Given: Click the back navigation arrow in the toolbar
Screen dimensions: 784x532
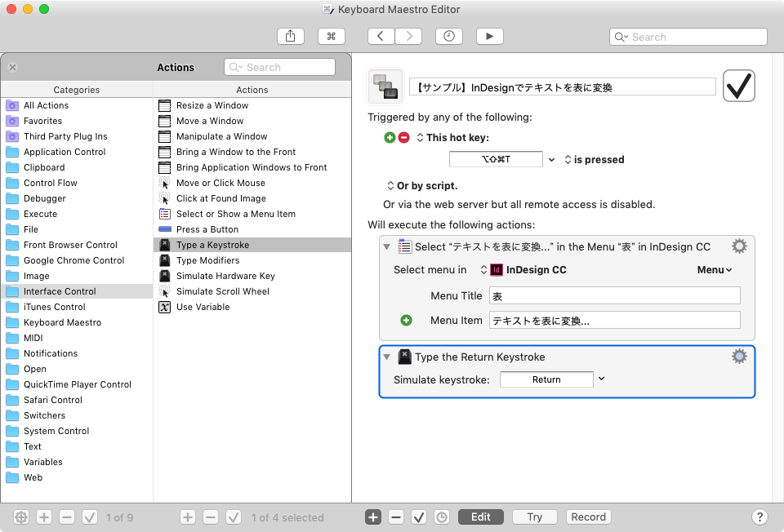Looking at the screenshot, I should [381, 36].
